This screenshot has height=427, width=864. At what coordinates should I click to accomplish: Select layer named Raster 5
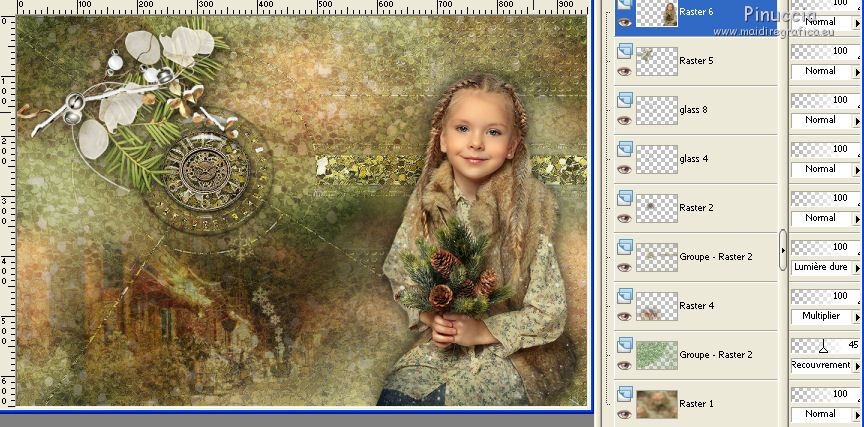pyautogui.click(x=696, y=61)
